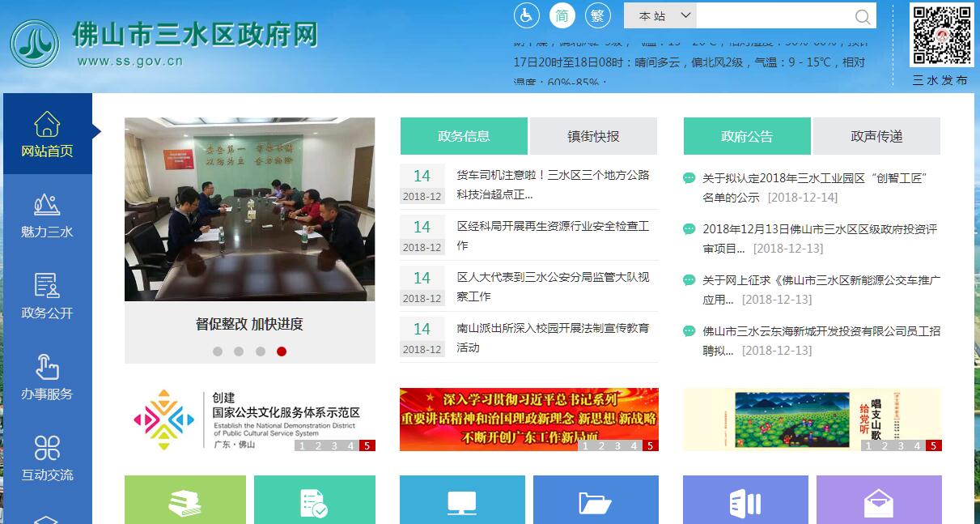Open news about 货车司机注意啦
This screenshot has height=524, width=980.
tap(553, 185)
